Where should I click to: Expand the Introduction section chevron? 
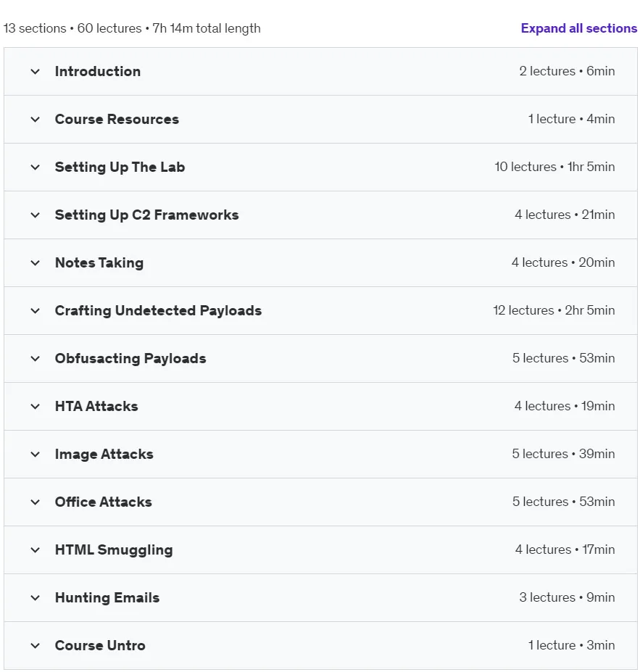pos(35,72)
